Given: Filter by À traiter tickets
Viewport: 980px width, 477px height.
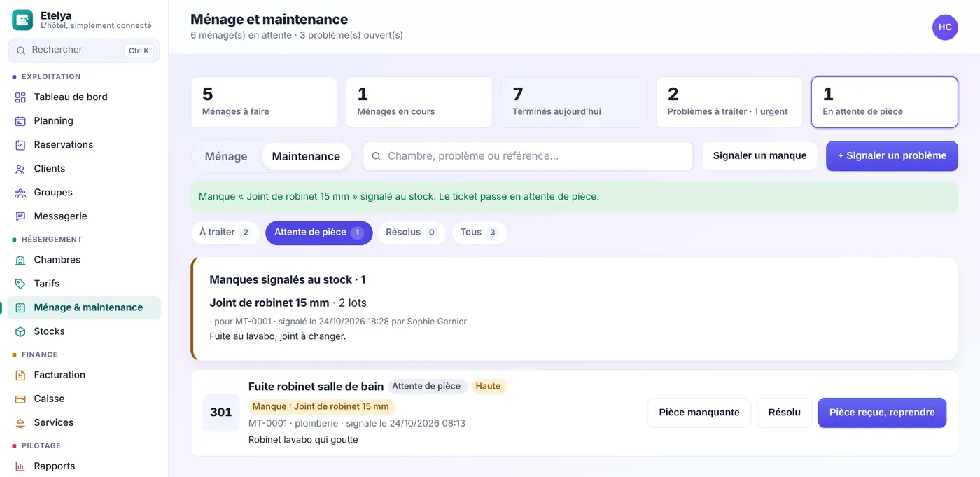Looking at the screenshot, I should (x=225, y=233).
